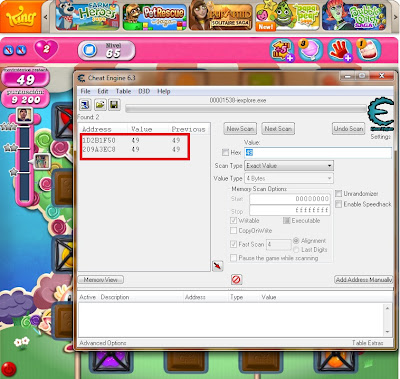Select the Last Digits radio button
The height and width of the screenshot is (379, 400).
tap(296, 249)
